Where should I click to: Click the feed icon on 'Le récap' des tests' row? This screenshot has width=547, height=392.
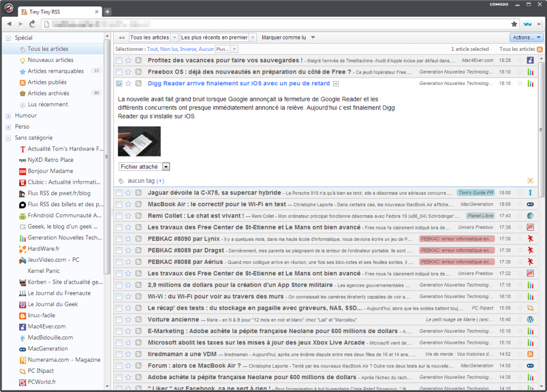point(530,308)
